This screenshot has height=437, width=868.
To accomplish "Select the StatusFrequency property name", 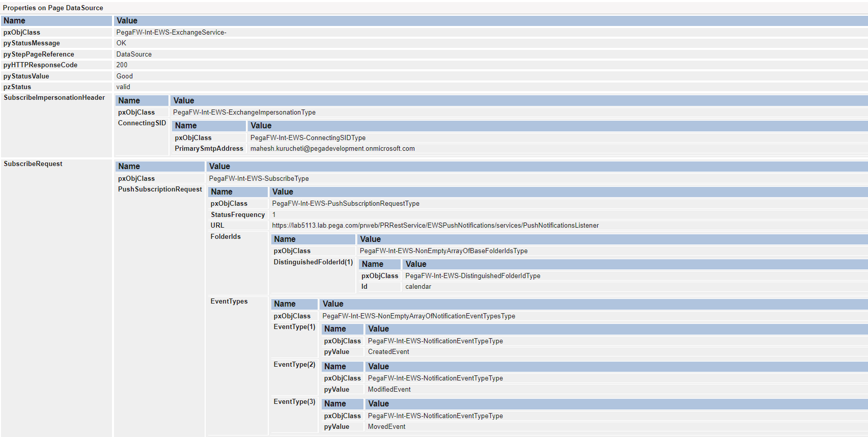I will tap(238, 215).
